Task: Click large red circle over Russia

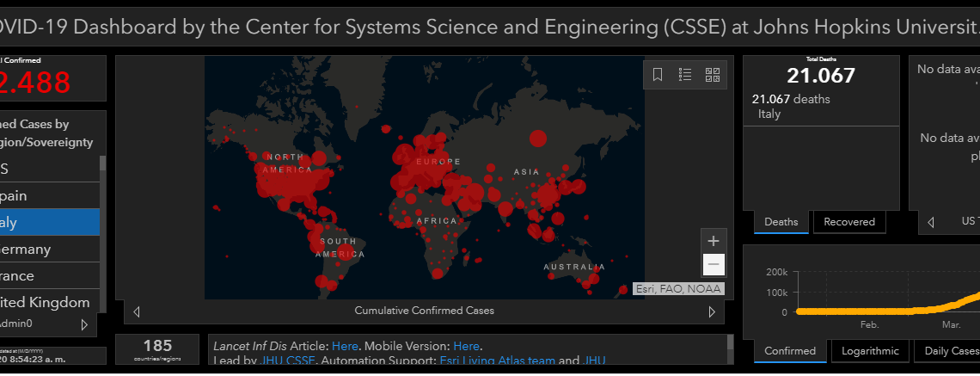Action: 537,139
